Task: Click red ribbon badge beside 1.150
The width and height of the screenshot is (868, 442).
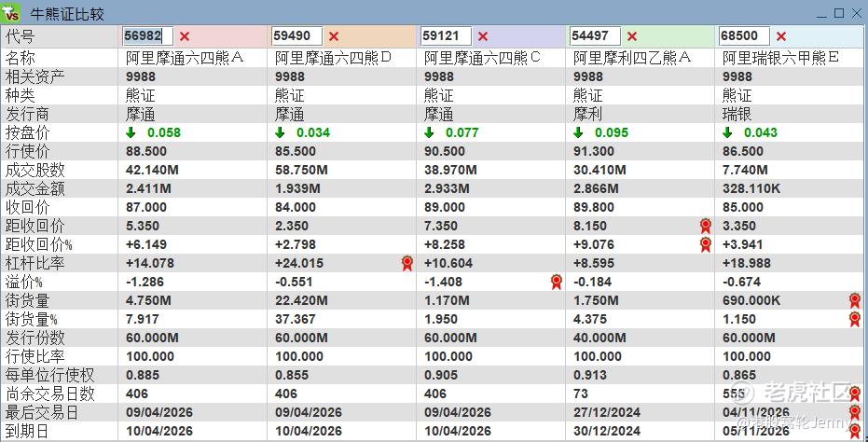Action: point(855,319)
